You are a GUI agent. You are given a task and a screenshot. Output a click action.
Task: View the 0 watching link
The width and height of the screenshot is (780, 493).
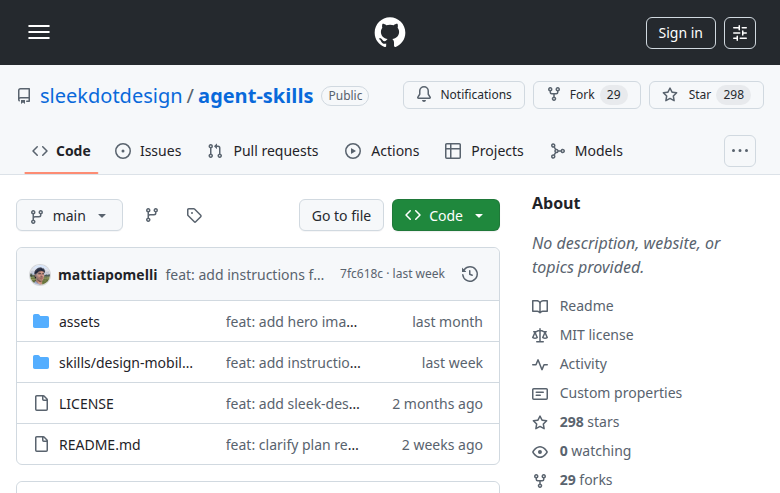click(581, 451)
